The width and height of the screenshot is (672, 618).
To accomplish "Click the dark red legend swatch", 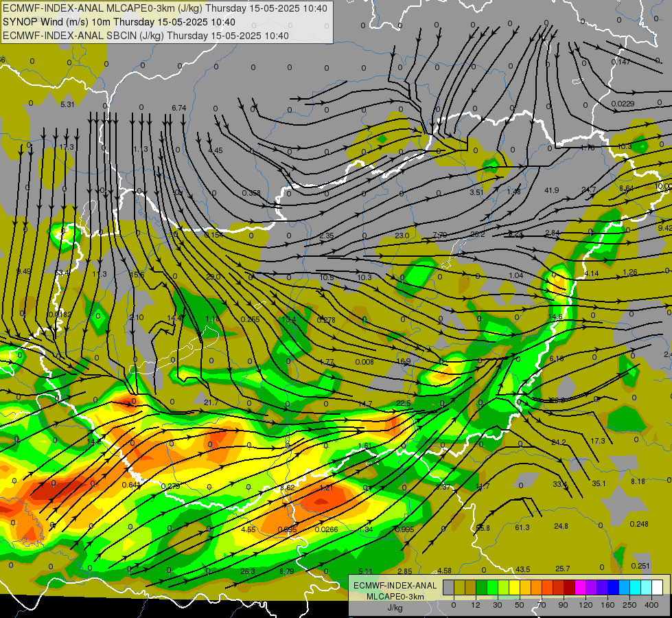I will pos(570,587).
